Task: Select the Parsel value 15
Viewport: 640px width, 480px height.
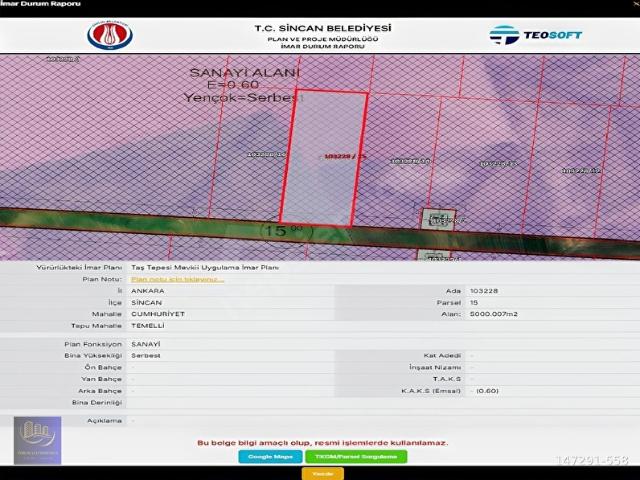Action: coord(474,303)
